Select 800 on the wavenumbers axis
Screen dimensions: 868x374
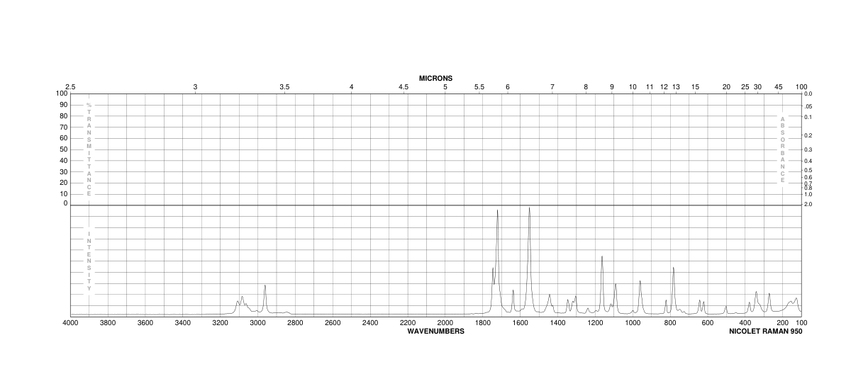click(670, 323)
